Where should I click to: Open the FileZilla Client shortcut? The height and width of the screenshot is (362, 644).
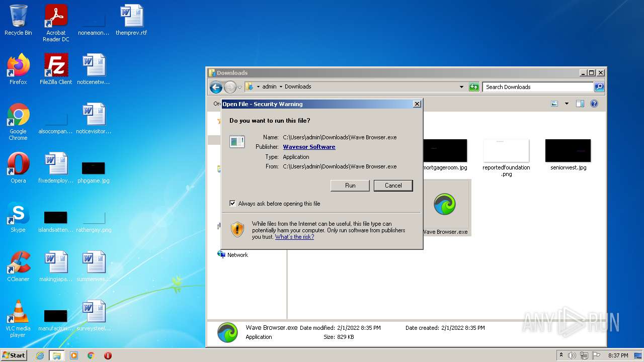pyautogui.click(x=56, y=69)
